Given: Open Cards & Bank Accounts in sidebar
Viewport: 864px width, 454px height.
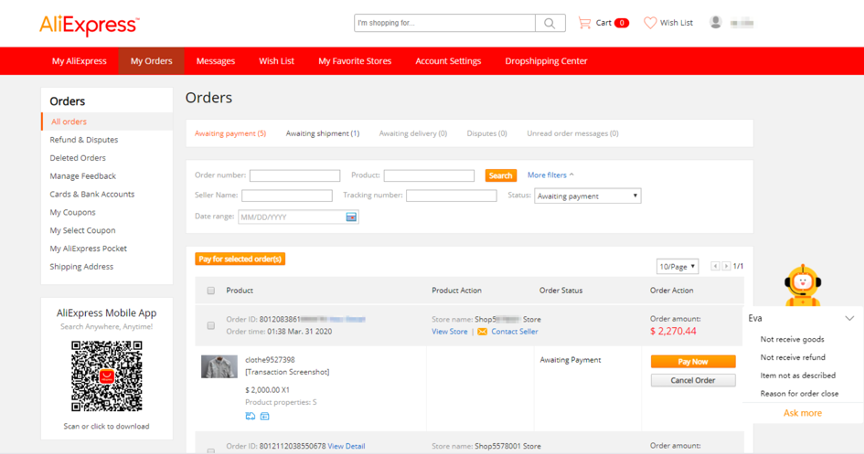Looking at the screenshot, I should coord(92,194).
